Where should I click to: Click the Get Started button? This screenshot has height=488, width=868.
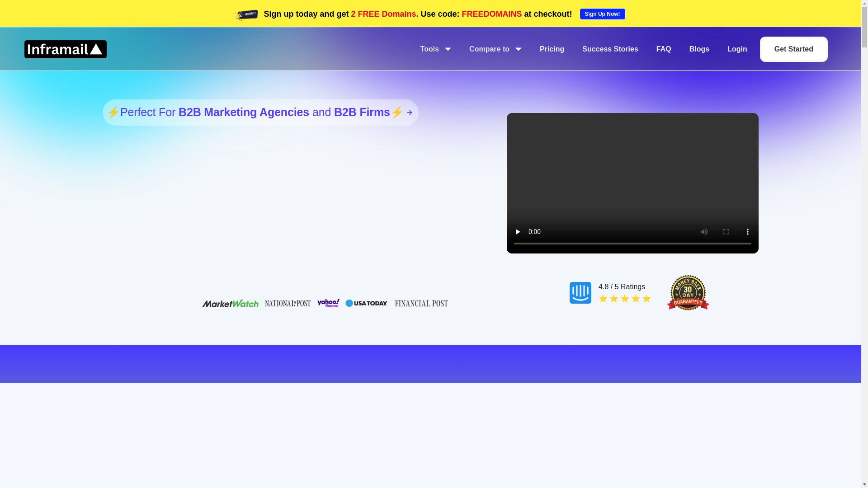coord(794,49)
